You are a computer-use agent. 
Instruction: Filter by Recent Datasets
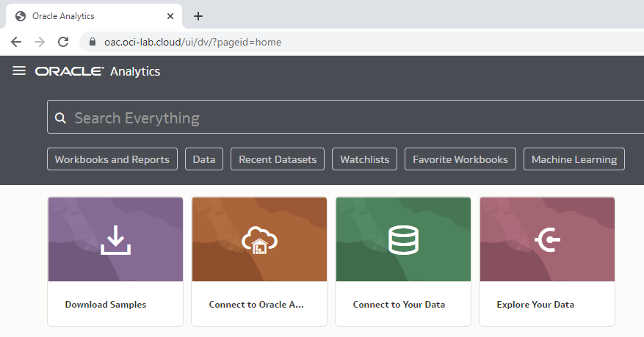coord(278,159)
